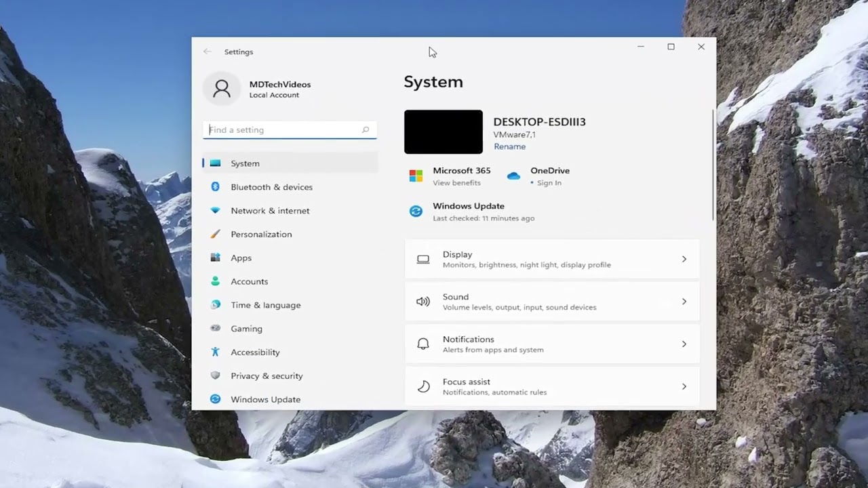Click the back arrow in Settings title bar
The width and height of the screenshot is (868, 488).
coord(207,52)
